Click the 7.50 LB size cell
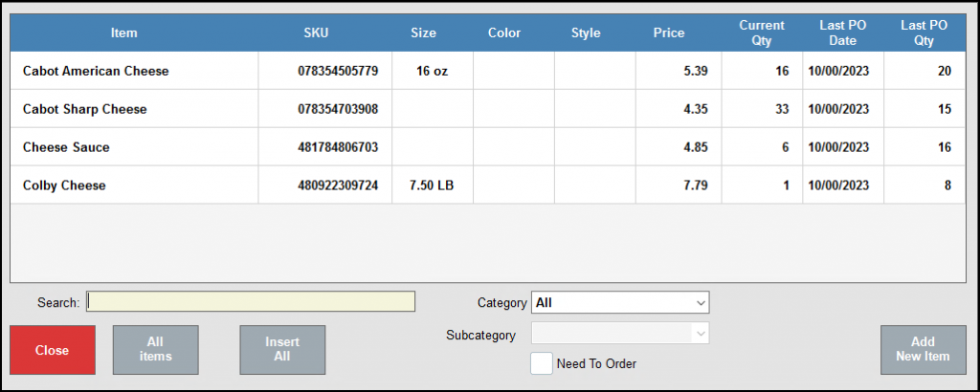This screenshot has width=980, height=392. point(432,185)
